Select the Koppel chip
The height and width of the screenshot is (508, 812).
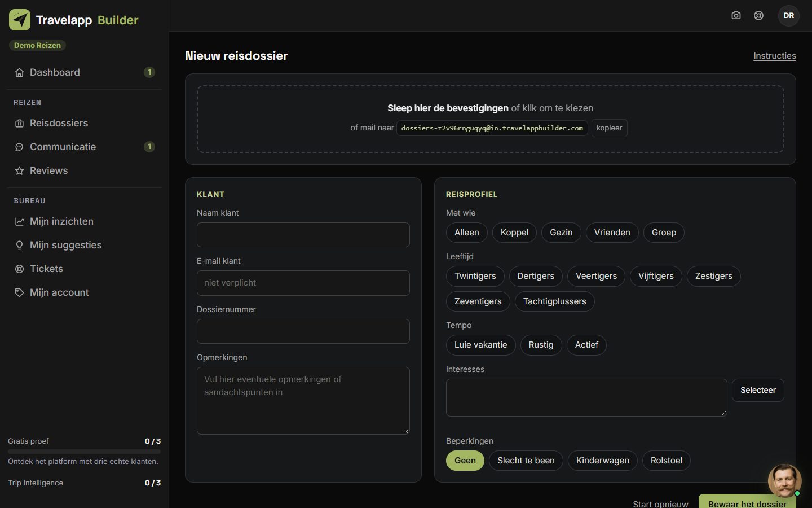pyautogui.click(x=514, y=233)
